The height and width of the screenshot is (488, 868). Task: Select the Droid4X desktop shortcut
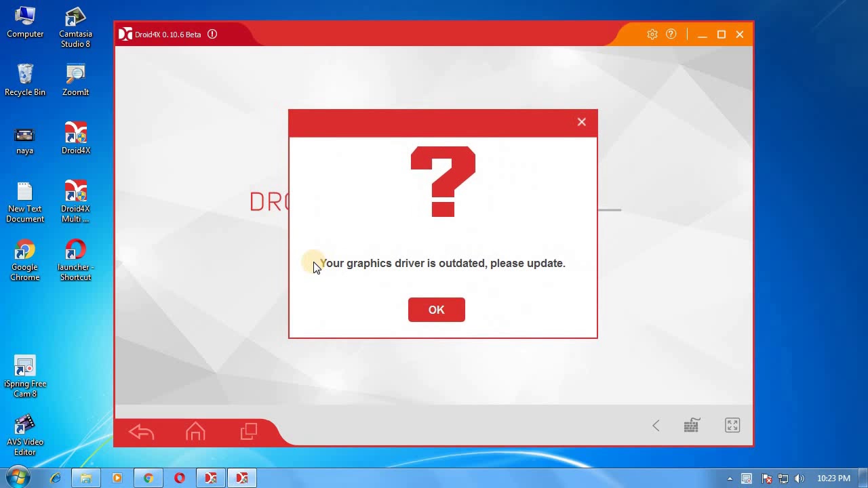tap(75, 138)
